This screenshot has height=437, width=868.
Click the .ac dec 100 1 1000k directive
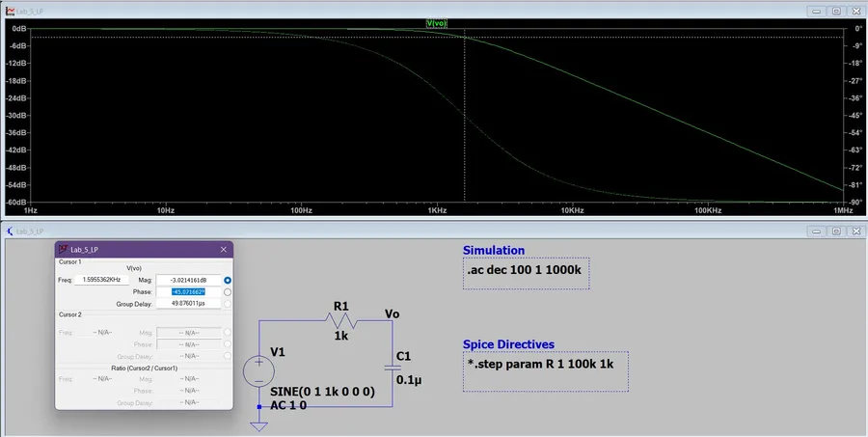[524, 271]
